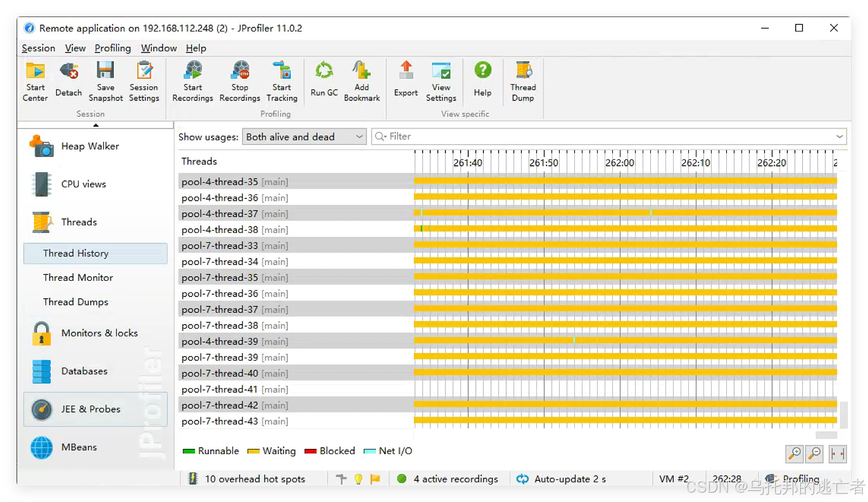This screenshot has width=868, height=502.
Task: Click the green active recordings indicator
Action: (x=402, y=479)
